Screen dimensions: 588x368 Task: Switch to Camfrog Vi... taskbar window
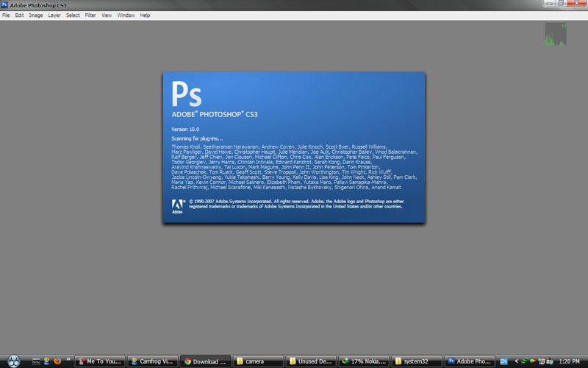click(153, 361)
